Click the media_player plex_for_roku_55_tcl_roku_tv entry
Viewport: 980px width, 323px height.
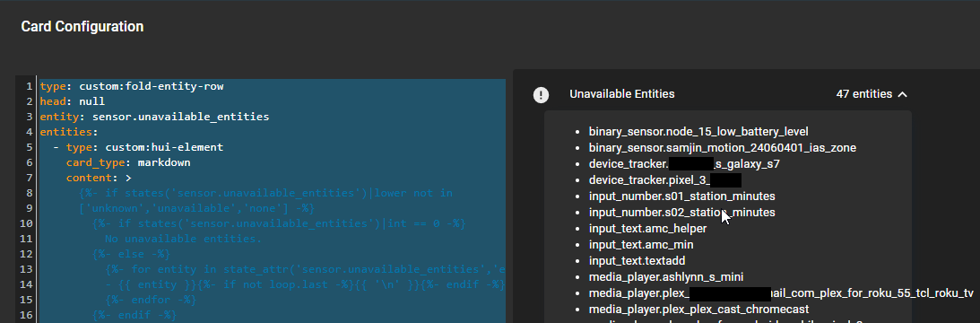[781, 293]
